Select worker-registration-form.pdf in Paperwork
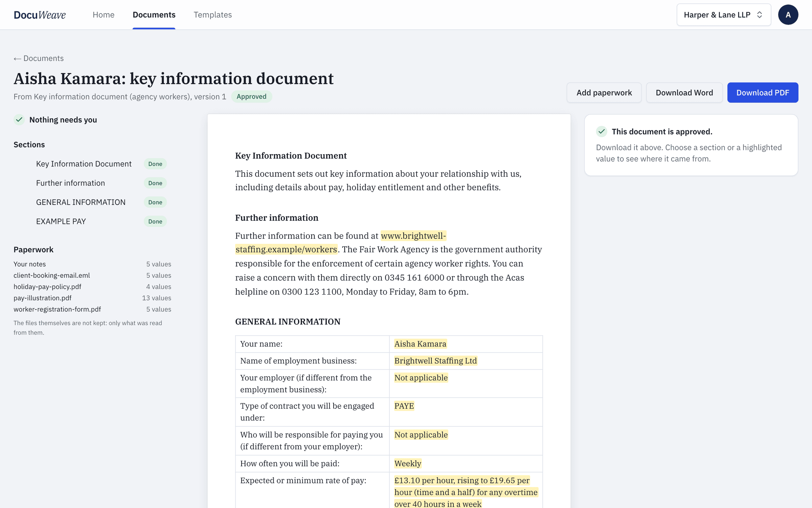812x508 pixels. click(92, 309)
